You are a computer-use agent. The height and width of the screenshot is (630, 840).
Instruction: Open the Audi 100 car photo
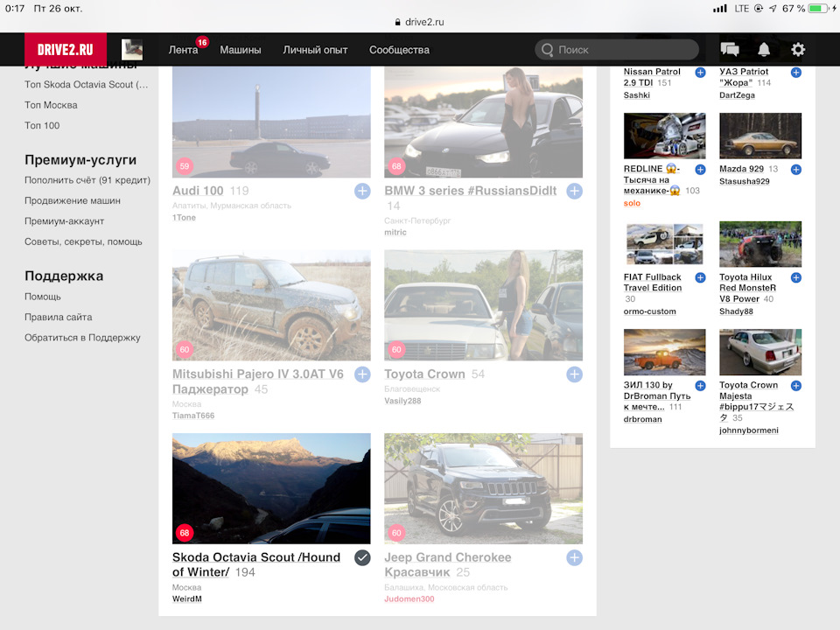(271, 122)
